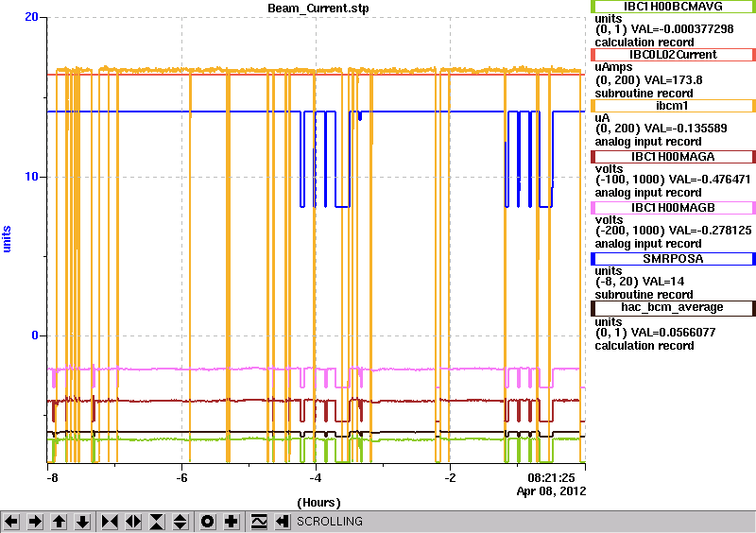Click the horizontal zoom-in bowtie icon
This screenshot has width=756, height=533.
pos(110,522)
